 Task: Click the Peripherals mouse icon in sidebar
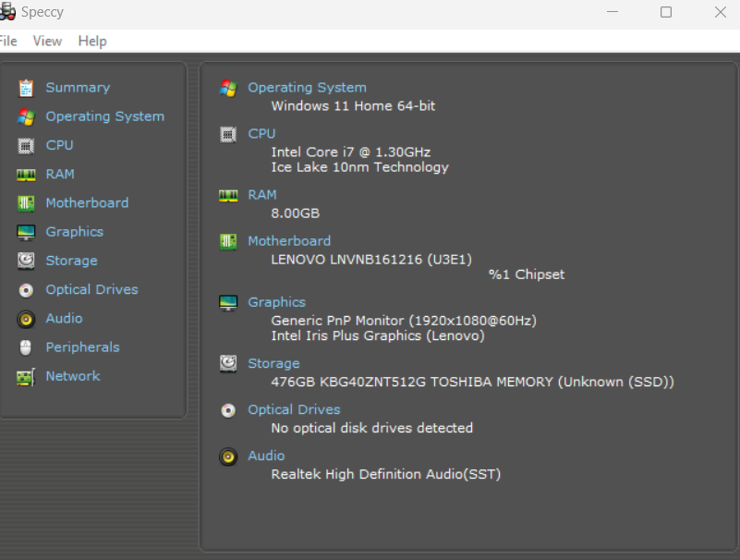pyautogui.click(x=26, y=348)
